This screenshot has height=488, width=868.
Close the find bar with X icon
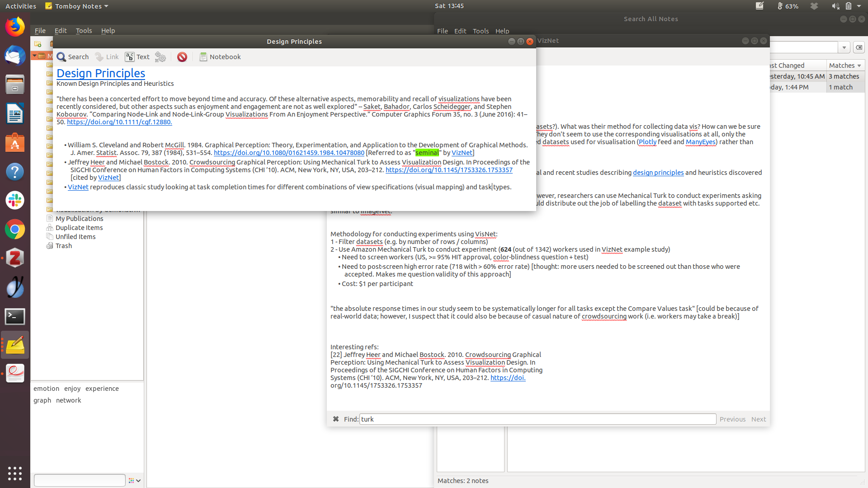coord(335,419)
